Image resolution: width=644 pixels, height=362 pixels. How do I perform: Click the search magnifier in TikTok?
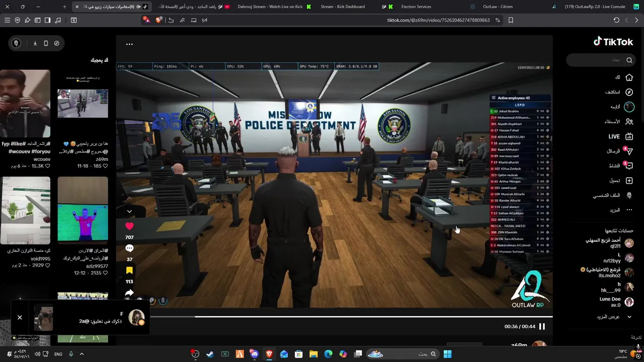(629, 60)
